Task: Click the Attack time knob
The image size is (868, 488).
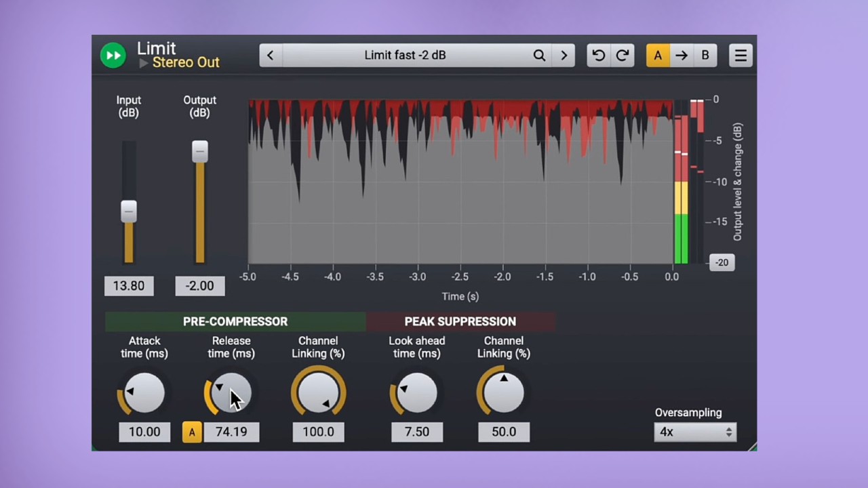Action: [x=144, y=393]
